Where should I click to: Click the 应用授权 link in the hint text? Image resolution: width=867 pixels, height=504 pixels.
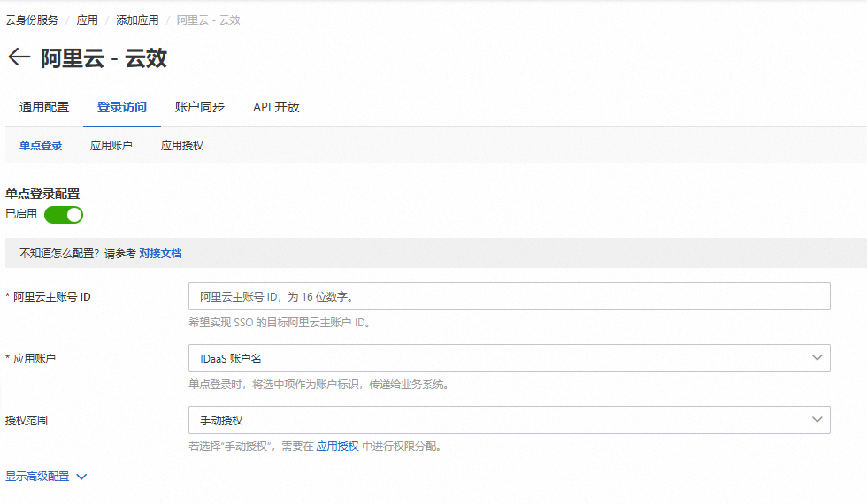(x=337, y=446)
